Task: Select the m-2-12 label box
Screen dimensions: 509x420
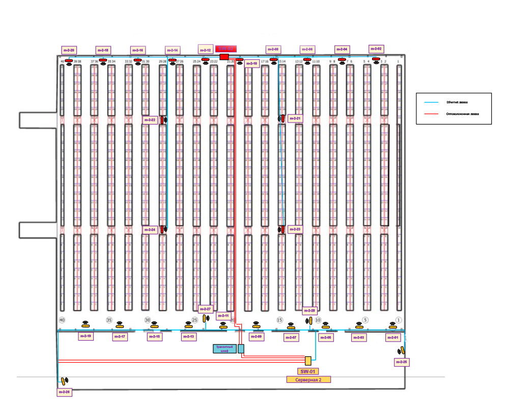Action: tap(205, 50)
